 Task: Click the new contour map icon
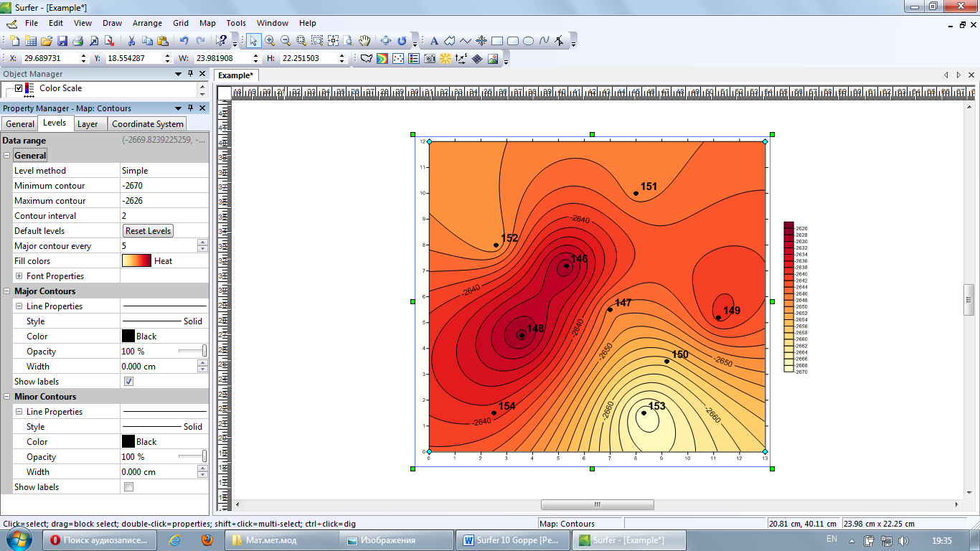tap(382, 59)
